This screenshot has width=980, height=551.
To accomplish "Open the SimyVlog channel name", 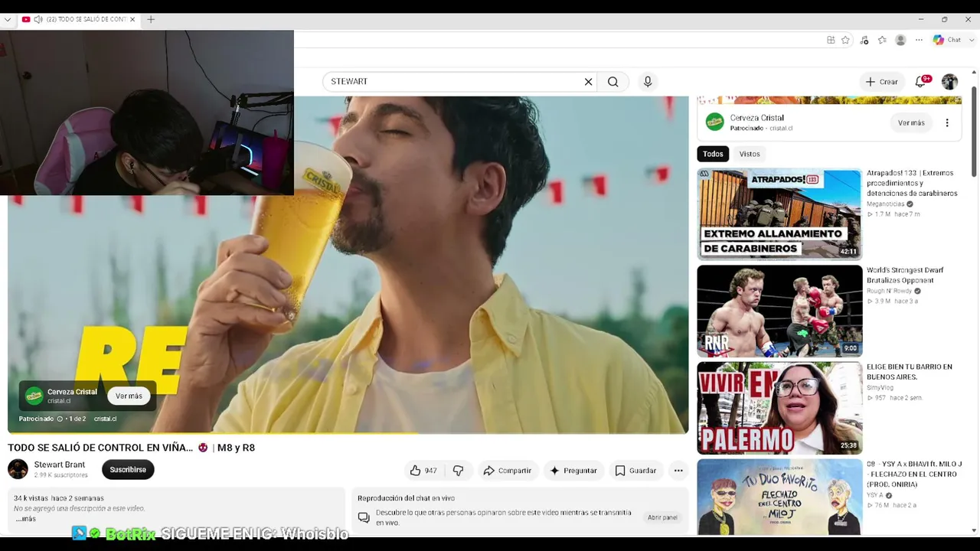I will [x=880, y=388].
